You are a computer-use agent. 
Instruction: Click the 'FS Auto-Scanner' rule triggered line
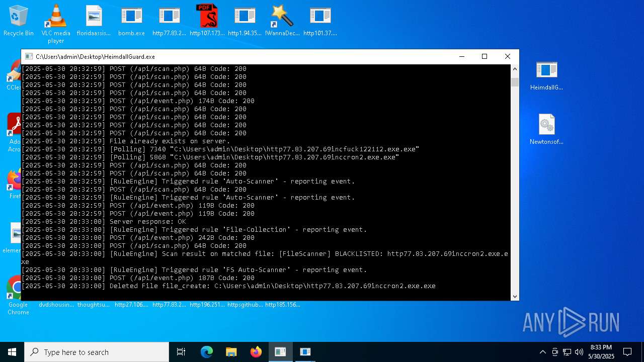coord(194,270)
